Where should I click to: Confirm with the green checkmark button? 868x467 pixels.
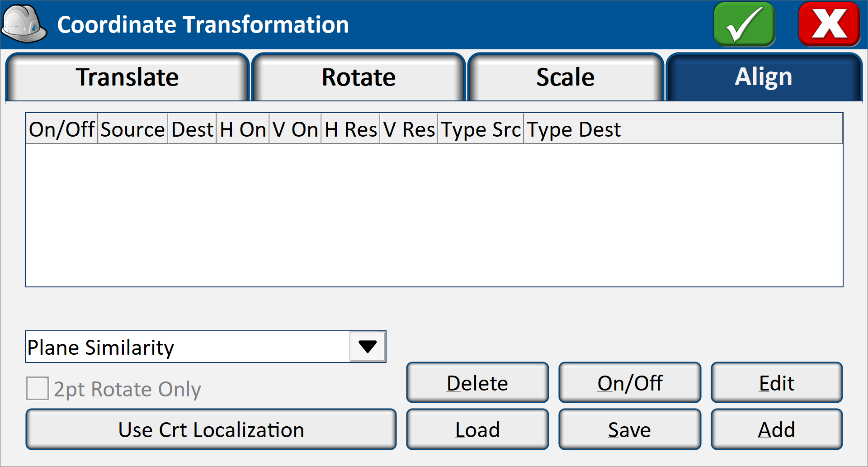tap(744, 24)
